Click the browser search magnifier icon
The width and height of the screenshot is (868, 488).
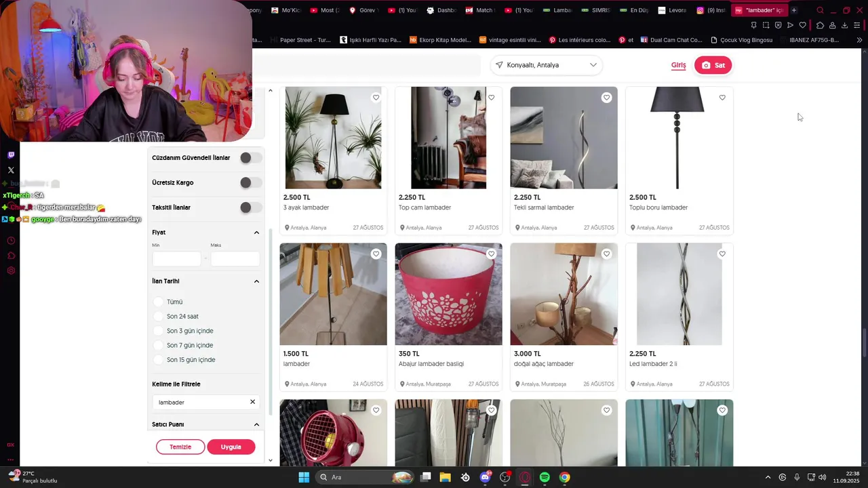pyautogui.click(x=820, y=10)
